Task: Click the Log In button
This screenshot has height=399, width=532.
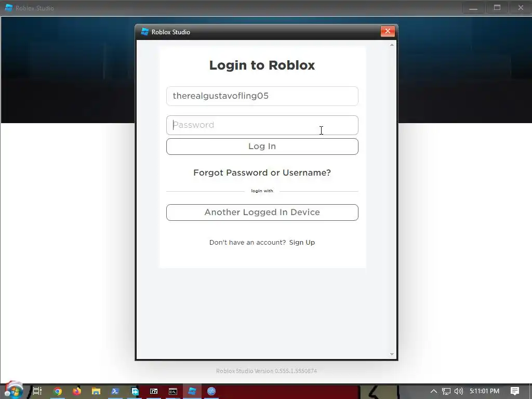Action: (262, 147)
